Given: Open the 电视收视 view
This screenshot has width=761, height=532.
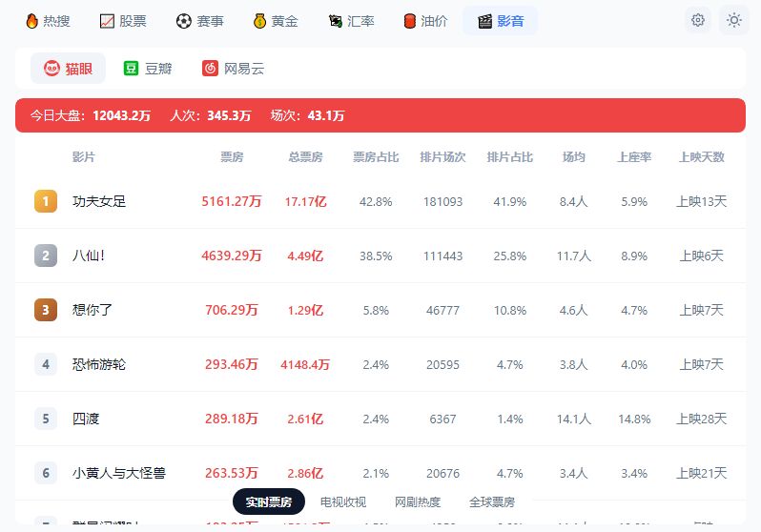Looking at the screenshot, I should (343, 501).
